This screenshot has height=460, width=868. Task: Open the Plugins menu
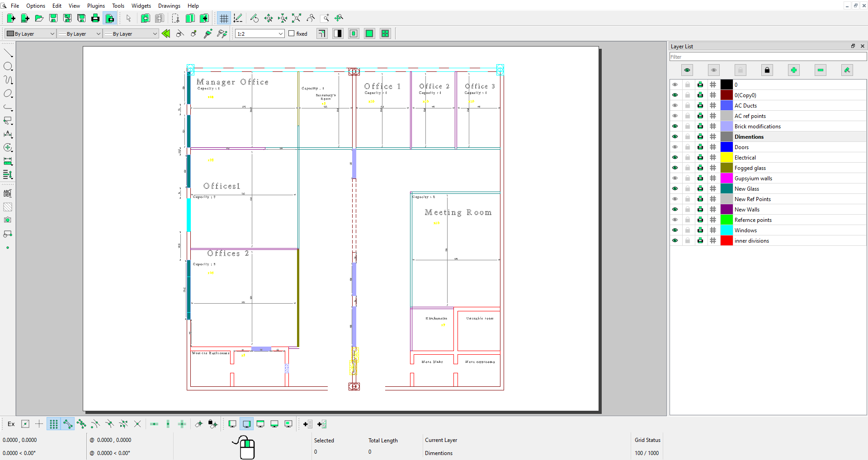96,6
